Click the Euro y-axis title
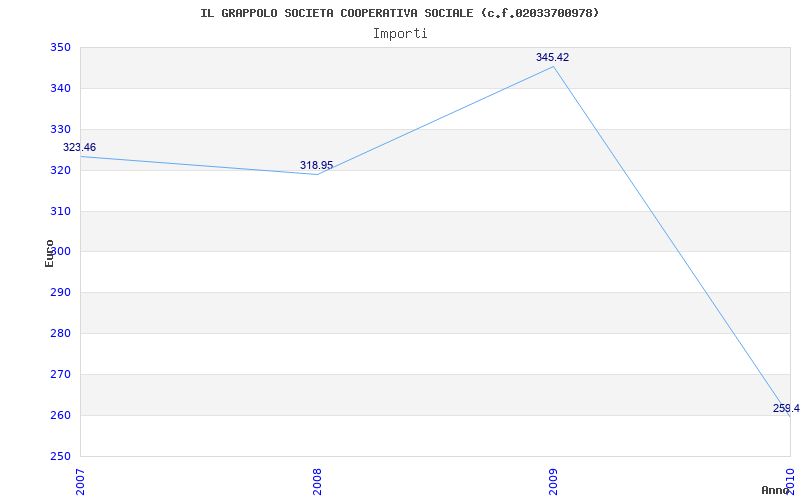The height and width of the screenshot is (500, 800). tap(49, 253)
